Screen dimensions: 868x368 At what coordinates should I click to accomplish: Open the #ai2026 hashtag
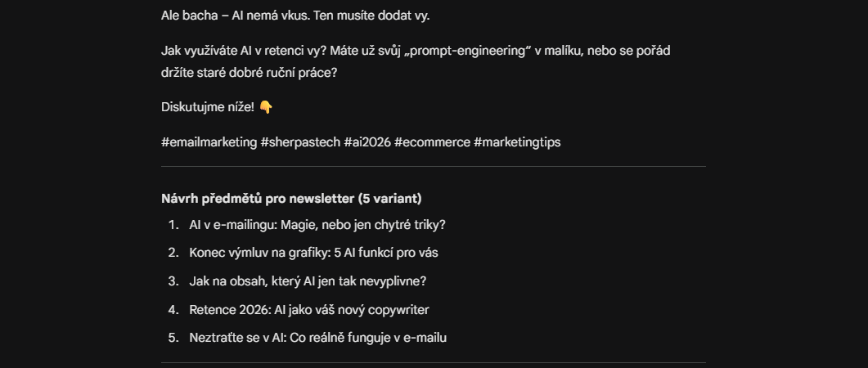click(367, 142)
